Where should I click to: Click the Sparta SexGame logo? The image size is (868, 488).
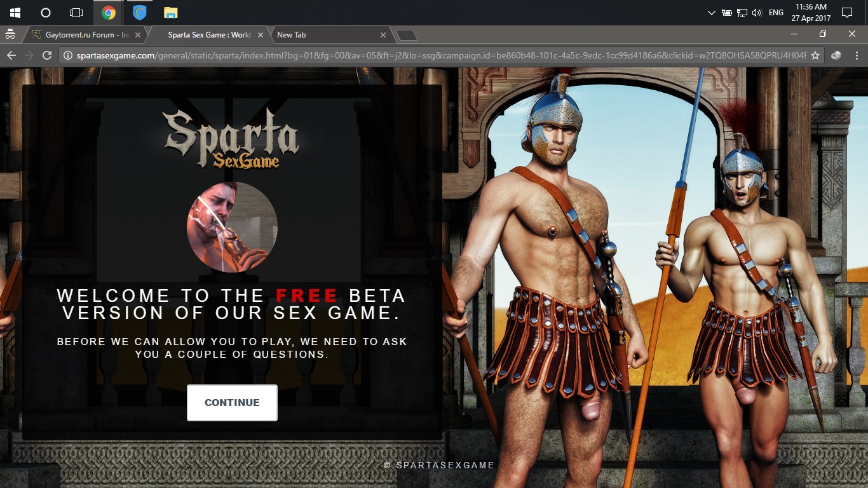click(232, 141)
